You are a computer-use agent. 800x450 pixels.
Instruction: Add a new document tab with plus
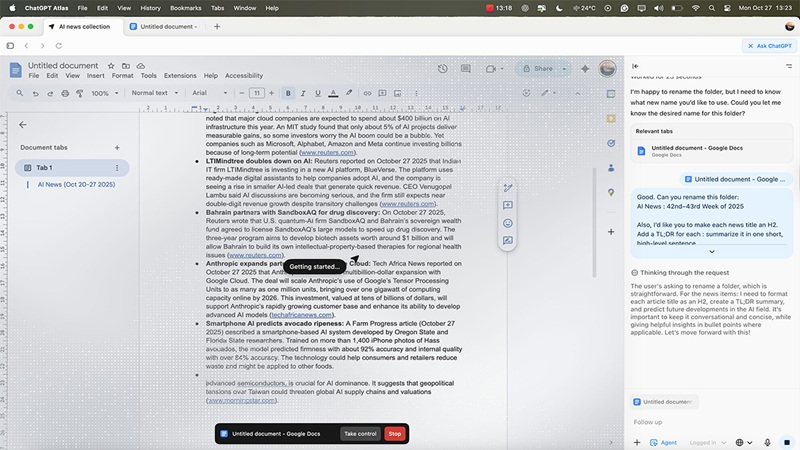tap(117, 147)
